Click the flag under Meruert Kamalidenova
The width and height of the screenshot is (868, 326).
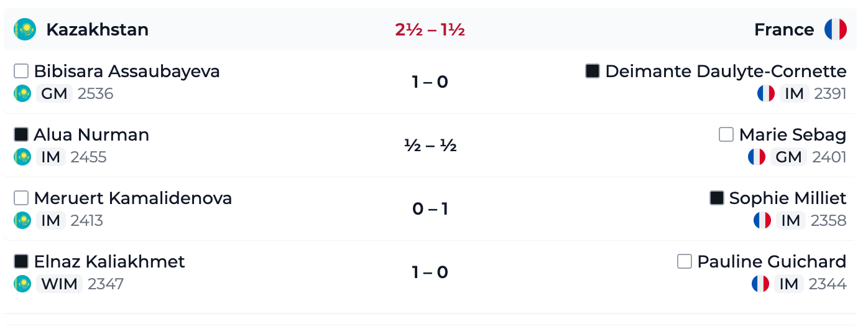click(x=22, y=220)
